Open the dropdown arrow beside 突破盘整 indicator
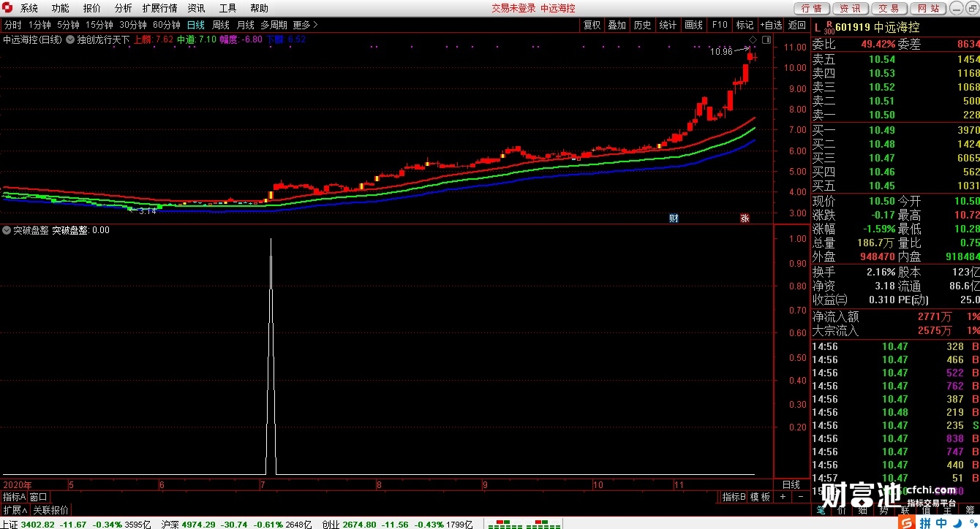This screenshot has width=980, height=529. coord(7,229)
